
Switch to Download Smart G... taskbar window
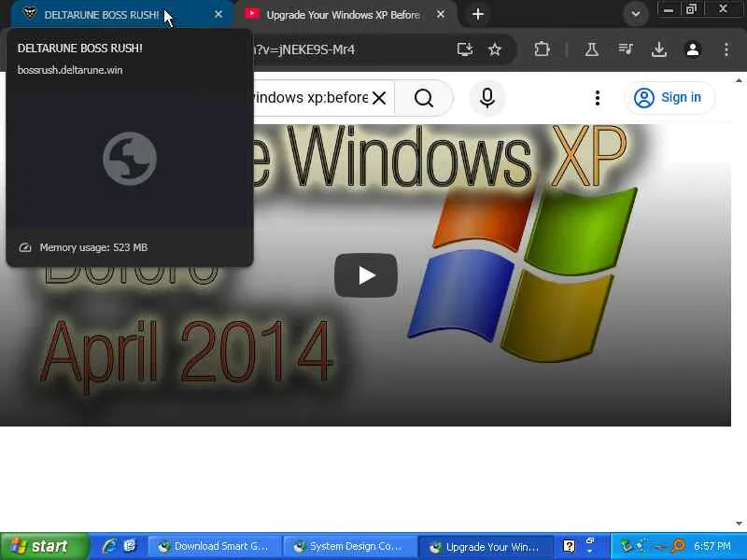tap(215, 546)
